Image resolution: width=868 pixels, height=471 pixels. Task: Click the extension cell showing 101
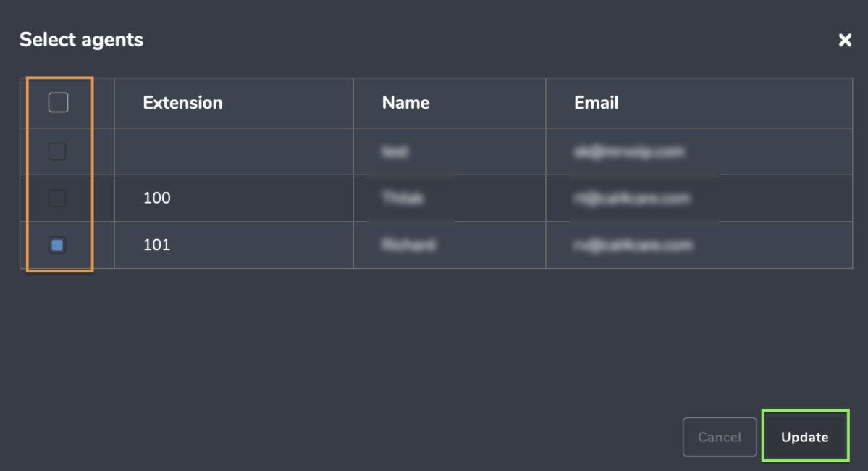coord(234,245)
